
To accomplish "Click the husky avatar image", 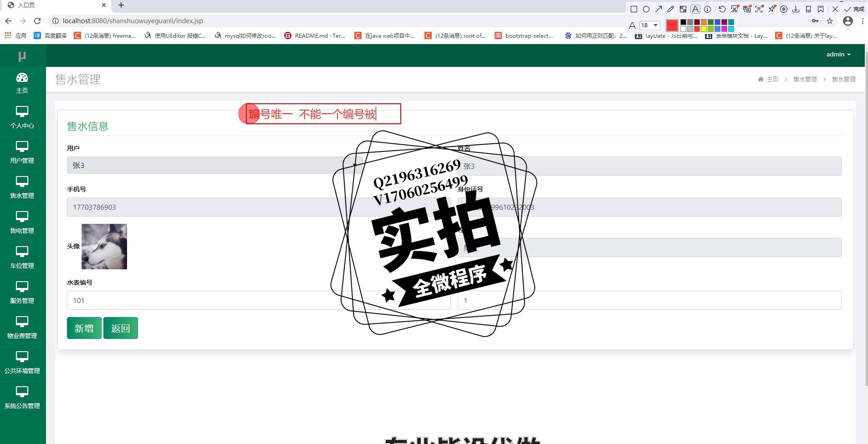I will [104, 247].
